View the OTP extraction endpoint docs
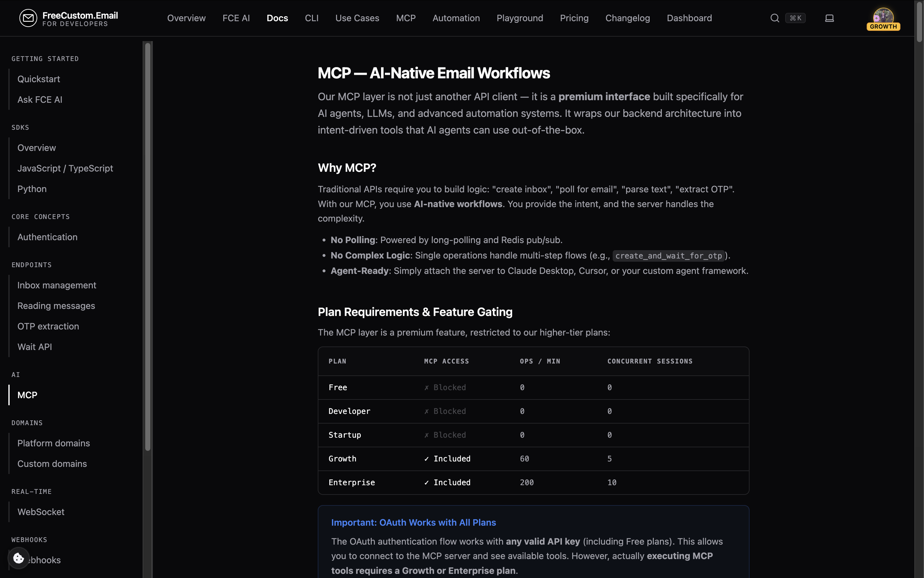 (48, 326)
